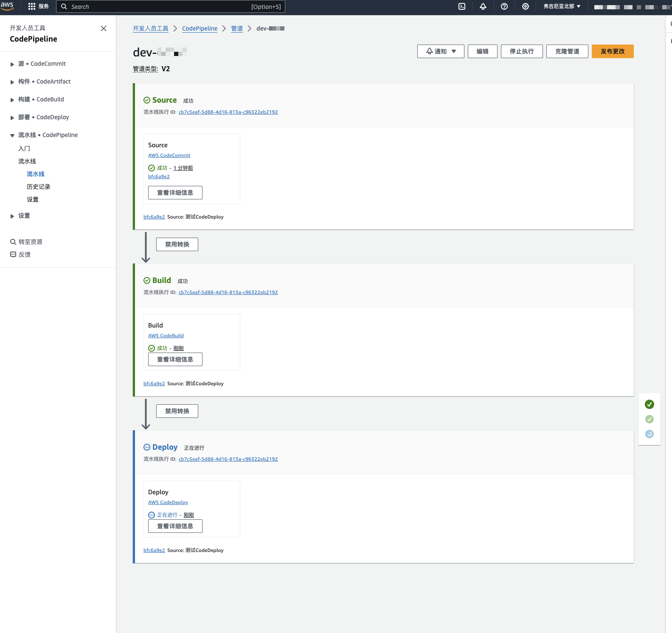Screen dimensions: 672x633
Task: Open the AWS CodeBuild provider link
Action: pos(166,336)
